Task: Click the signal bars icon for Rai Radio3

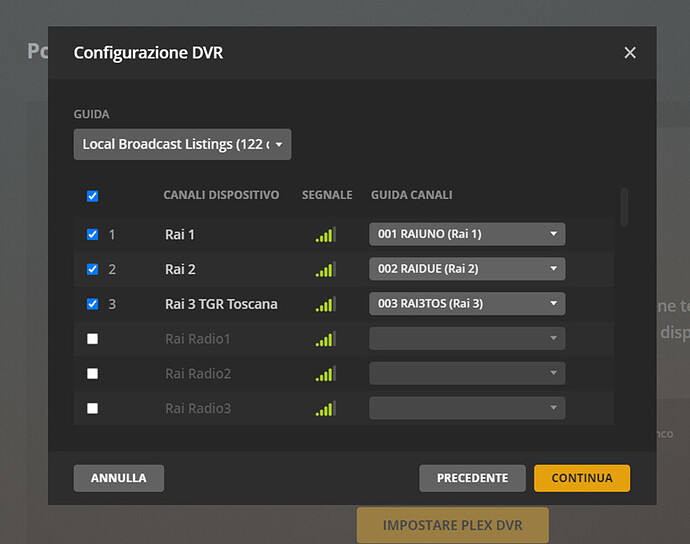Action: (326, 408)
